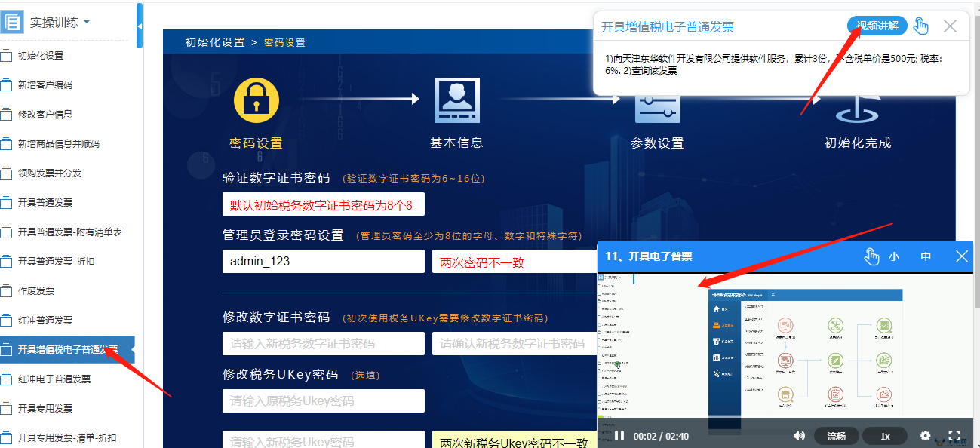The height and width of the screenshot is (448, 980).
Task: Collapse the left sidebar with arrow handle
Action: coord(140,26)
